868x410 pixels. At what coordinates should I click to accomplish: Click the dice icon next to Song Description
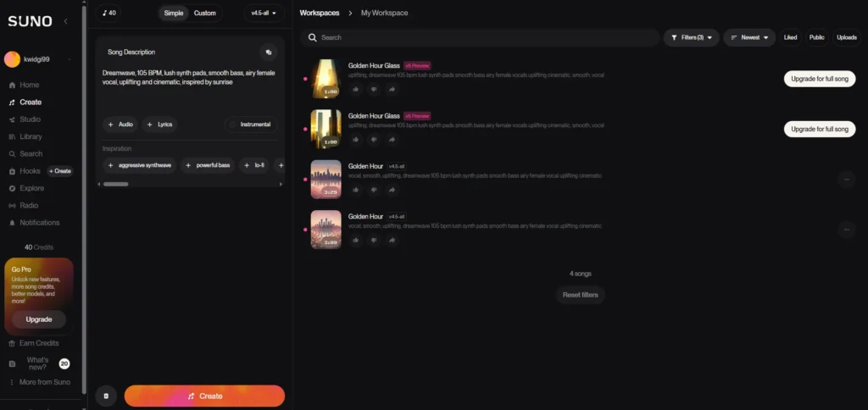coord(269,52)
